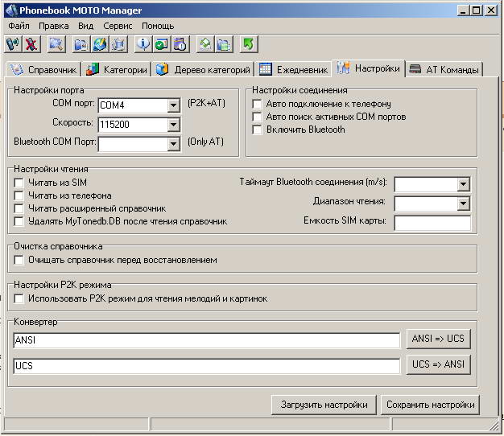
Task: Select the Настройки tab
Action: (x=369, y=68)
